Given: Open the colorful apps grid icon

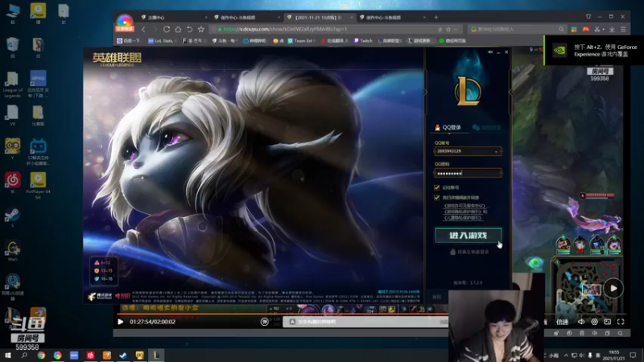Looking at the screenshot, I should (x=574, y=29).
